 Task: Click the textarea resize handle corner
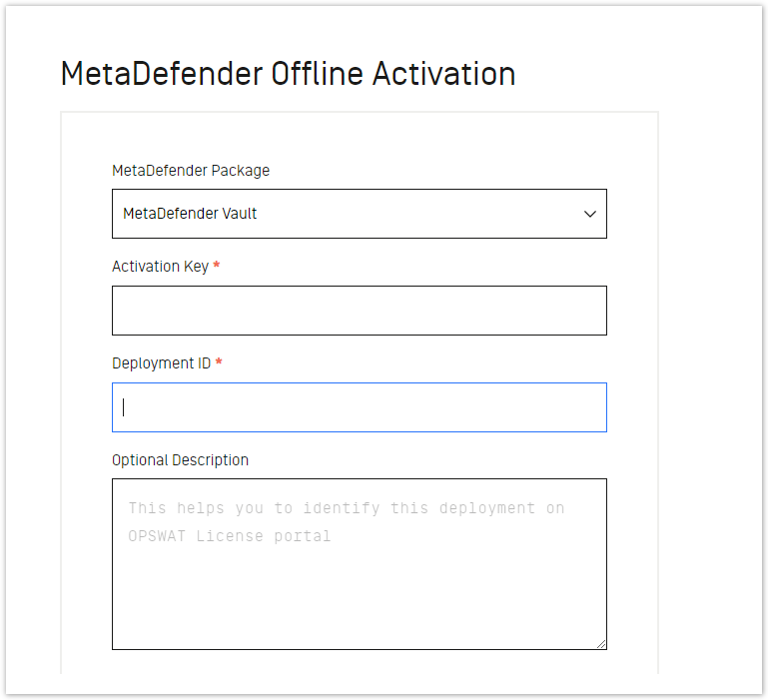[601, 644]
